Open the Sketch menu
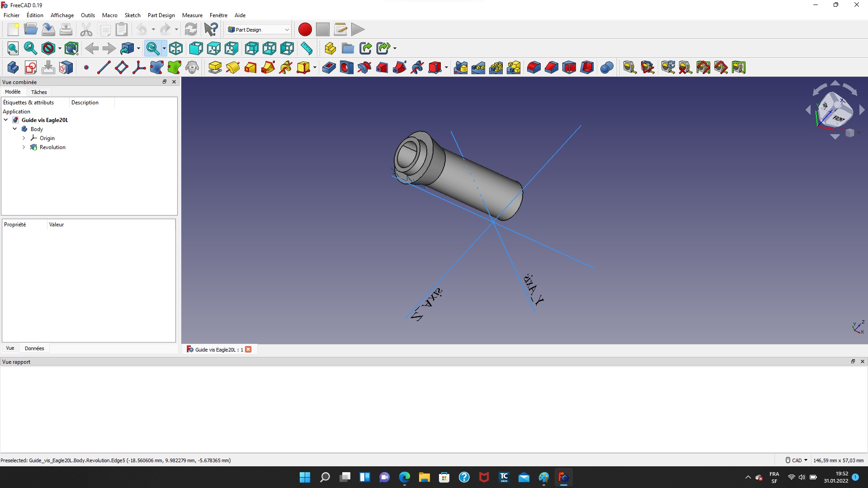The width and height of the screenshot is (868, 488). click(132, 15)
